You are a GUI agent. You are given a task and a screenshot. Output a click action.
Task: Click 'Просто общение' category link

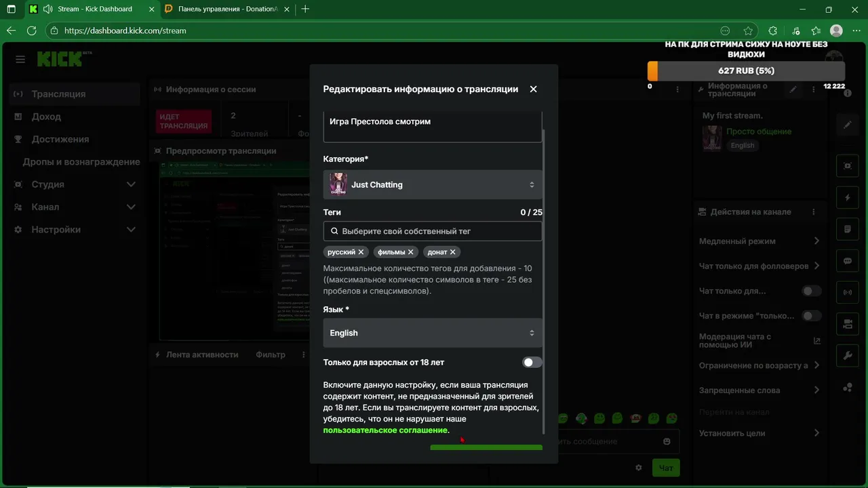tap(759, 131)
